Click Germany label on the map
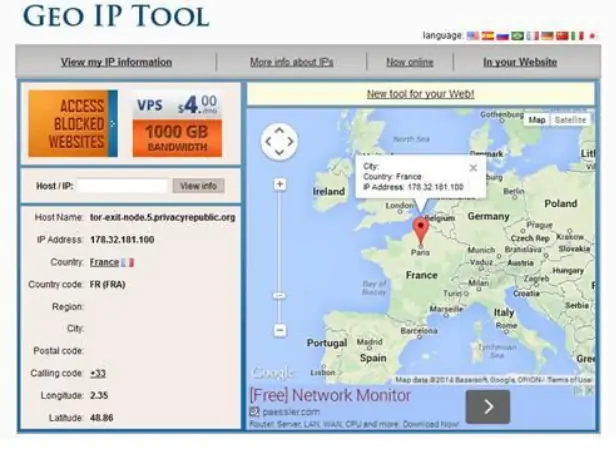Image resolution: width=616 pixels, height=464 pixels. pos(488,216)
